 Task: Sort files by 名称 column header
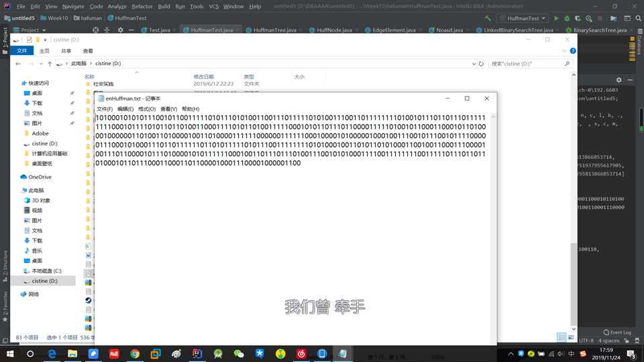coord(89,76)
